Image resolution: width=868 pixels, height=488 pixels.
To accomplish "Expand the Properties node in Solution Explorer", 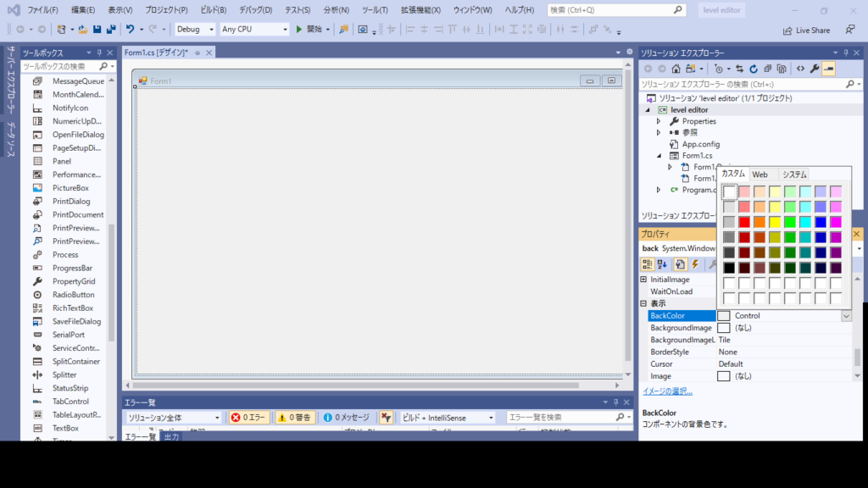I will [x=659, y=121].
